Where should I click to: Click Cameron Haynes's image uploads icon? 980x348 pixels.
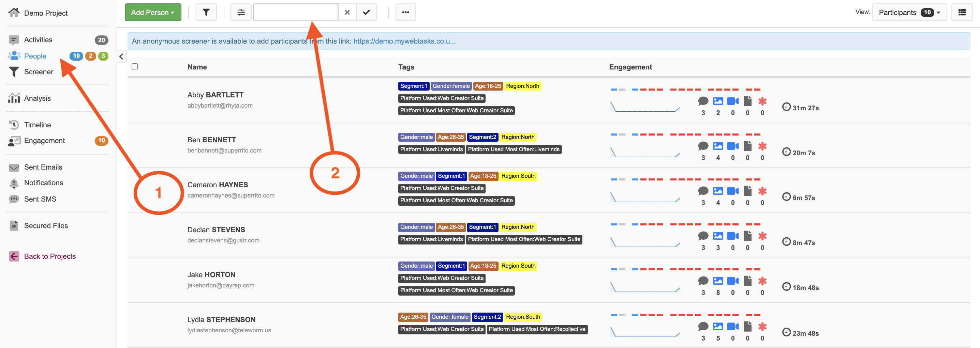tap(717, 191)
